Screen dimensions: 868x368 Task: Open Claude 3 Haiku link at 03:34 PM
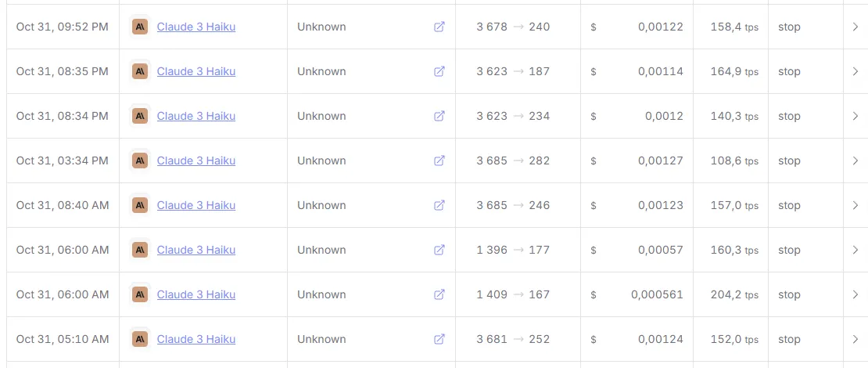tap(196, 161)
